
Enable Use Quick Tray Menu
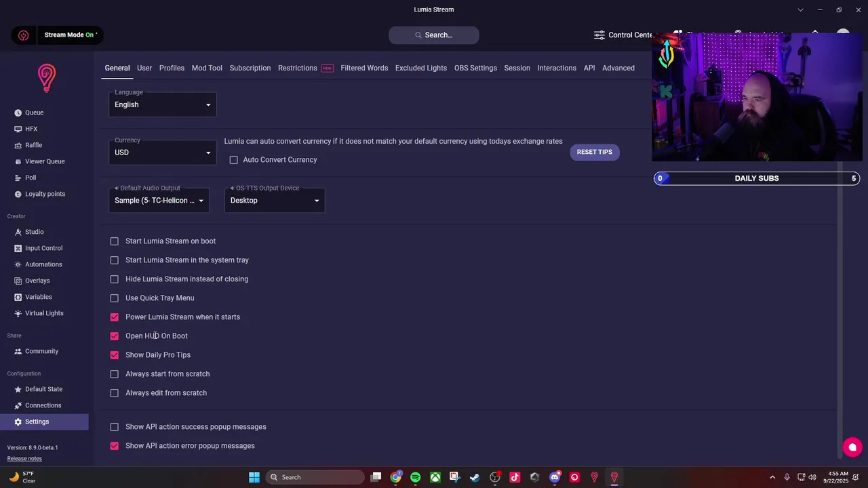(115, 298)
